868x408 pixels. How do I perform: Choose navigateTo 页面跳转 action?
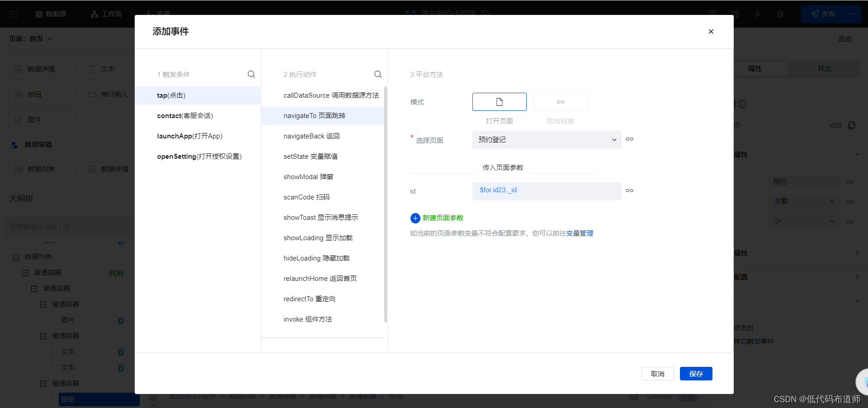323,116
